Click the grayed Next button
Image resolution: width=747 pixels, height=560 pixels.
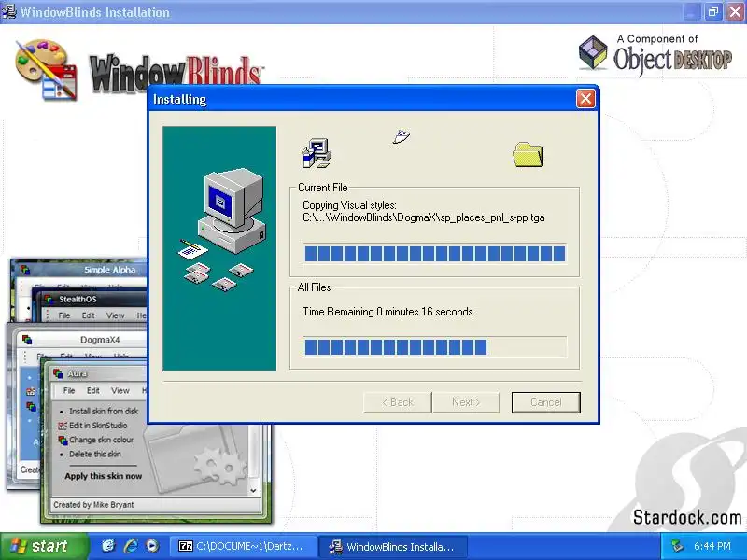(466, 402)
